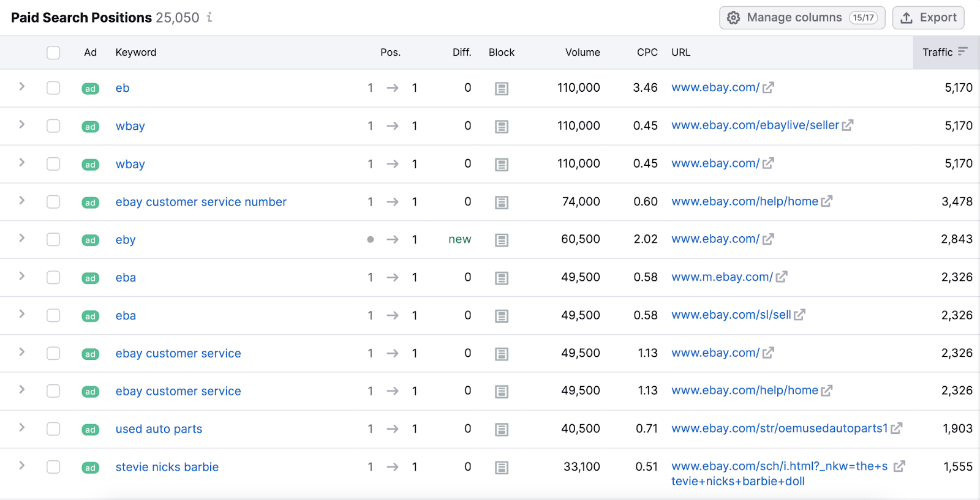Open external link icon beside stevie nicks barbie URL
Viewport: 980px width, 500px height.
(899, 466)
